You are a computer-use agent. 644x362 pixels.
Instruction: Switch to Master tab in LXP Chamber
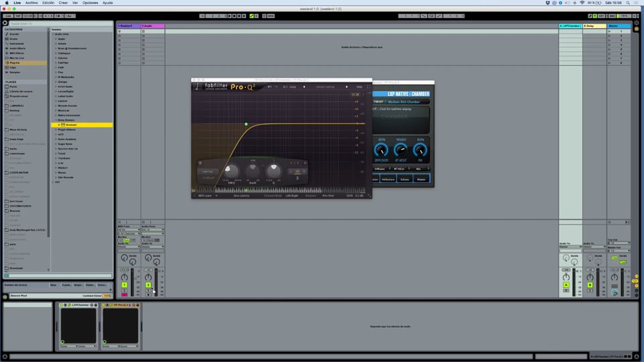click(x=421, y=180)
